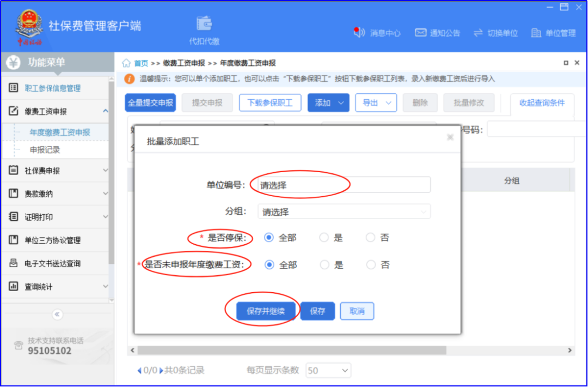Click 保存并继续 button
588x387 pixels.
tap(266, 311)
